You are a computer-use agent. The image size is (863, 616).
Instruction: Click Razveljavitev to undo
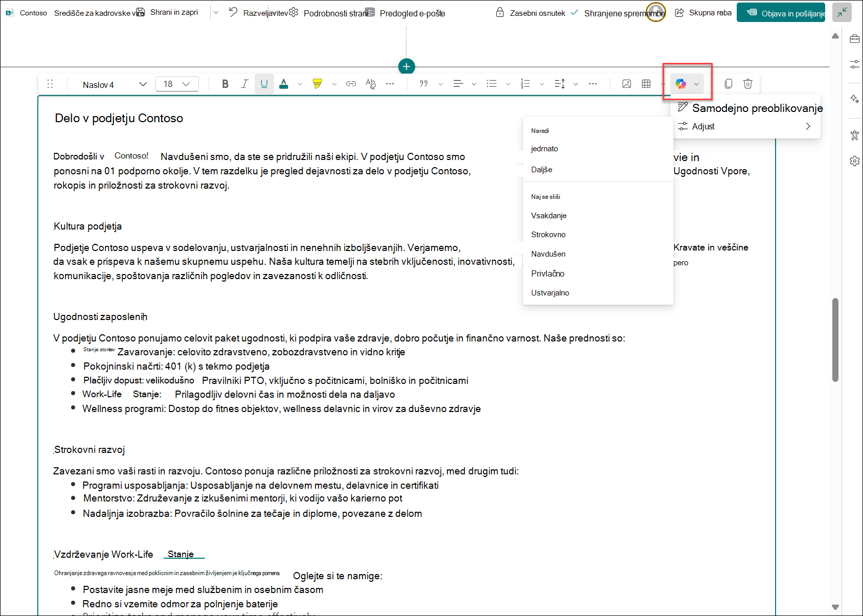(258, 13)
